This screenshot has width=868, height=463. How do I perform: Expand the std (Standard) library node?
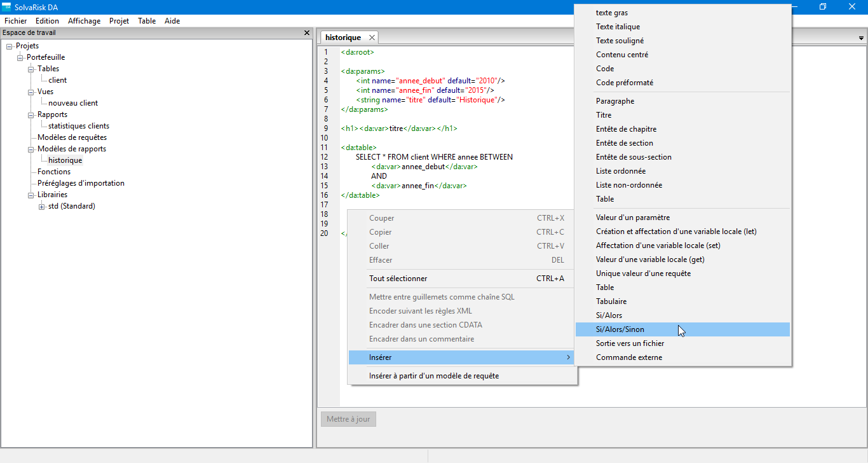pyautogui.click(x=42, y=207)
